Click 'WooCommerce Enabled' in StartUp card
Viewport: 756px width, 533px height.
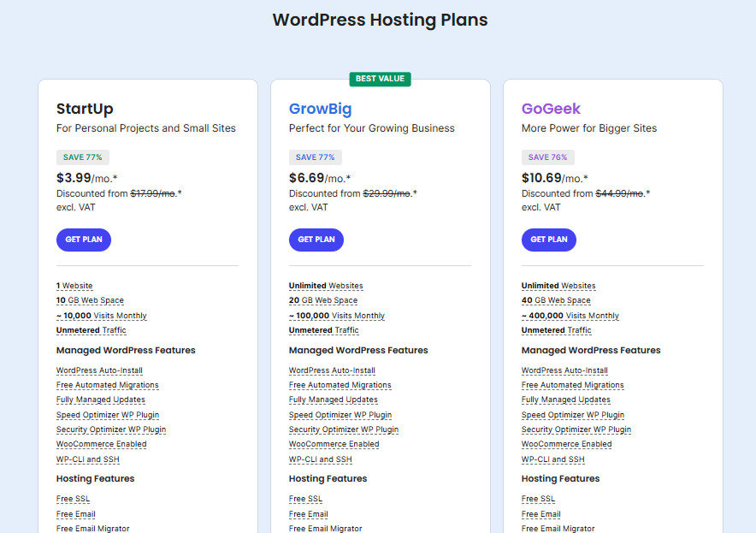tap(101, 444)
